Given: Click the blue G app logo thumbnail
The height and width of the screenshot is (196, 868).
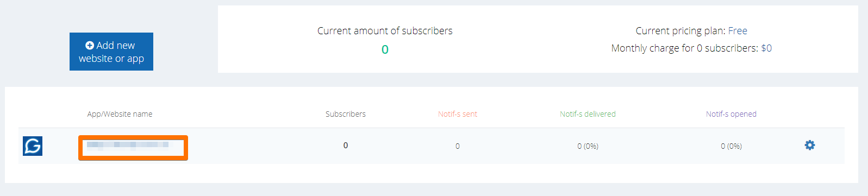Looking at the screenshot, I should [x=33, y=146].
